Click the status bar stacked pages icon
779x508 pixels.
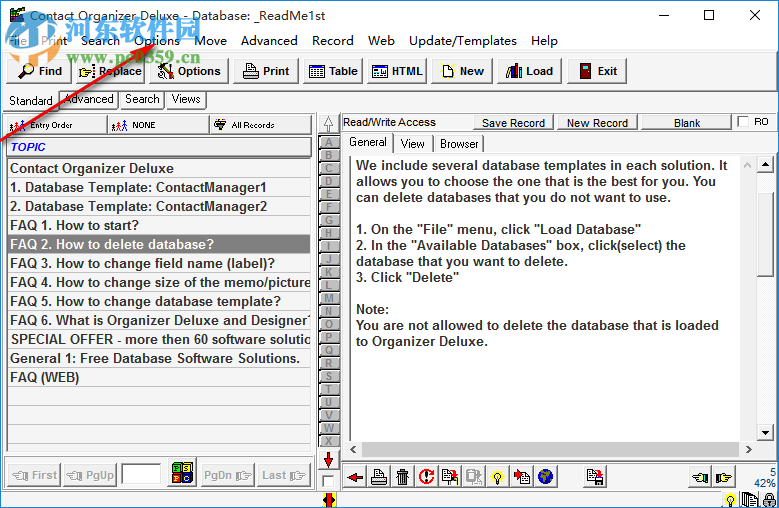pos(749,500)
